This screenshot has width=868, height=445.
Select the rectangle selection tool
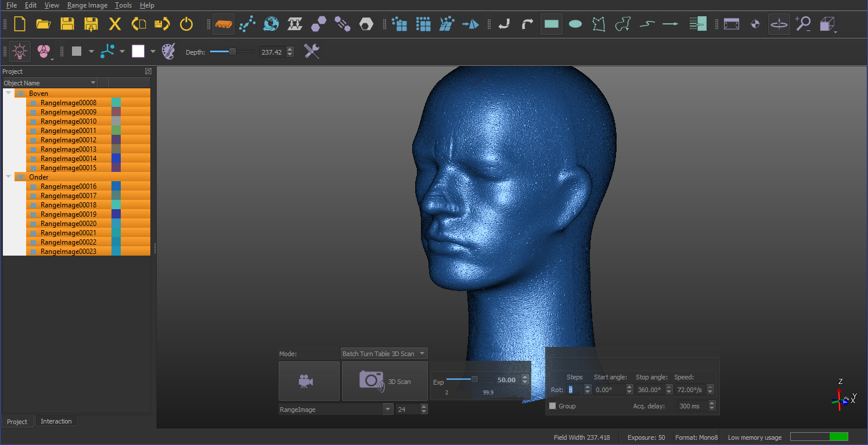pyautogui.click(x=551, y=24)
